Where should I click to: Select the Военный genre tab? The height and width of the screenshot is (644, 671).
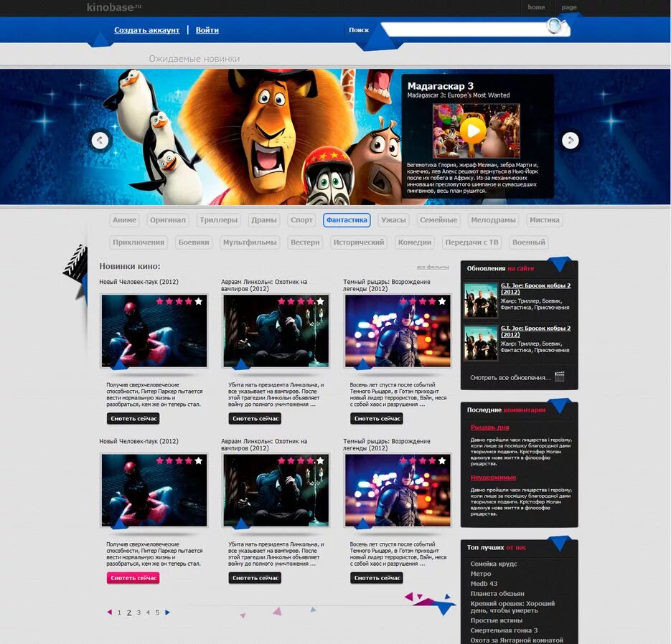[528, 242]
